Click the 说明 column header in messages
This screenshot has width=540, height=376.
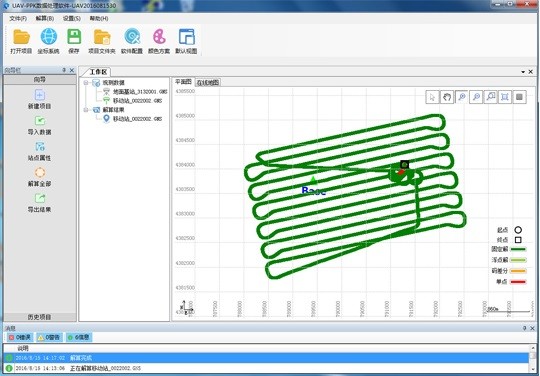click(23, 348)
